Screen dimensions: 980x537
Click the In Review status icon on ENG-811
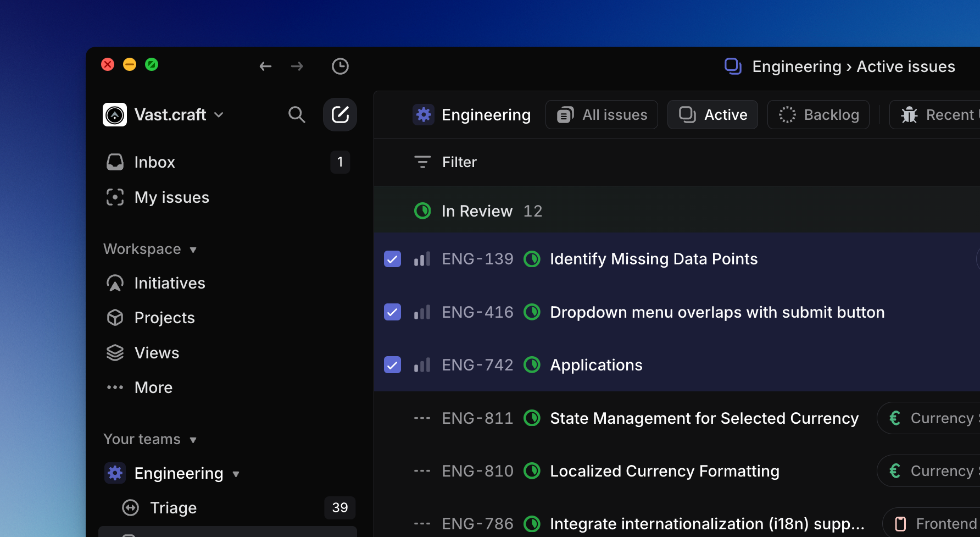pyautogui.click(x=532, y=418)
